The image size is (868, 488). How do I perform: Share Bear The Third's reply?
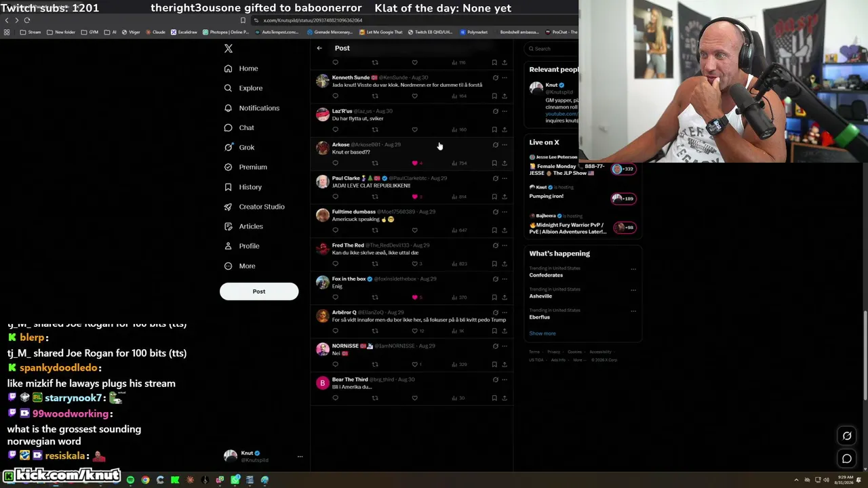(505, 398)
